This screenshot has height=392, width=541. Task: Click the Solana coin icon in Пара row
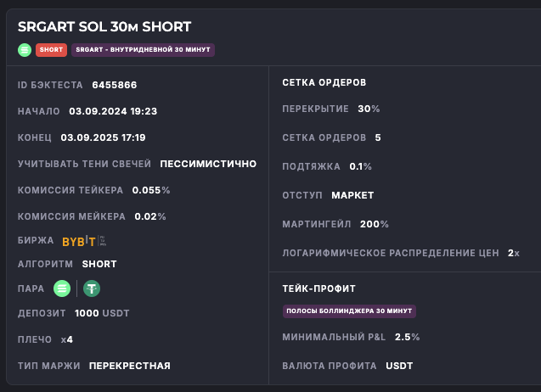(62, 288)
